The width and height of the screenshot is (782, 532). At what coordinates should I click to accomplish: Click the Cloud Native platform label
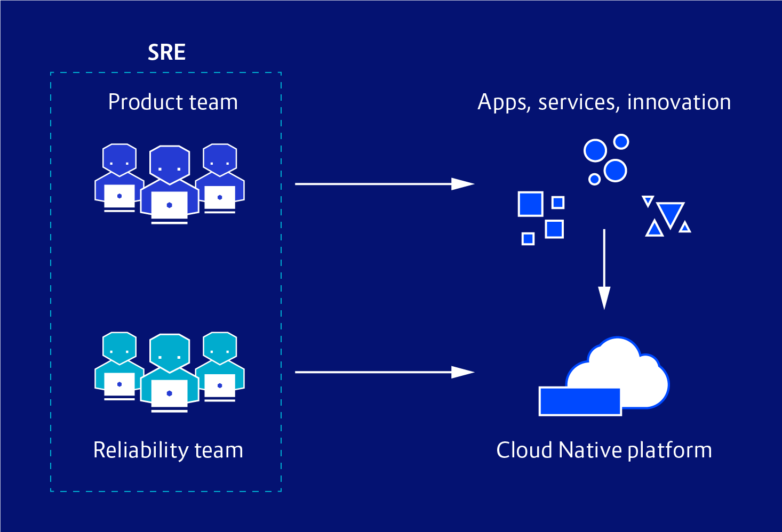[x=604, y=450]
